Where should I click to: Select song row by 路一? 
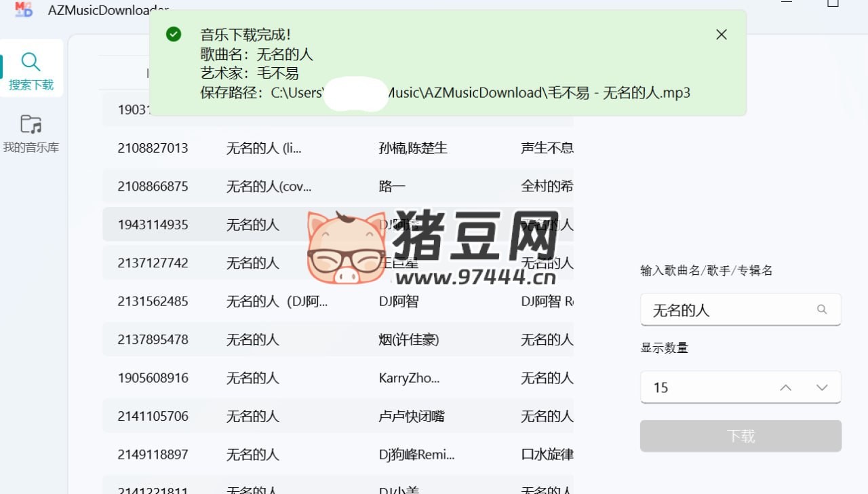click(x=338, y=186)
